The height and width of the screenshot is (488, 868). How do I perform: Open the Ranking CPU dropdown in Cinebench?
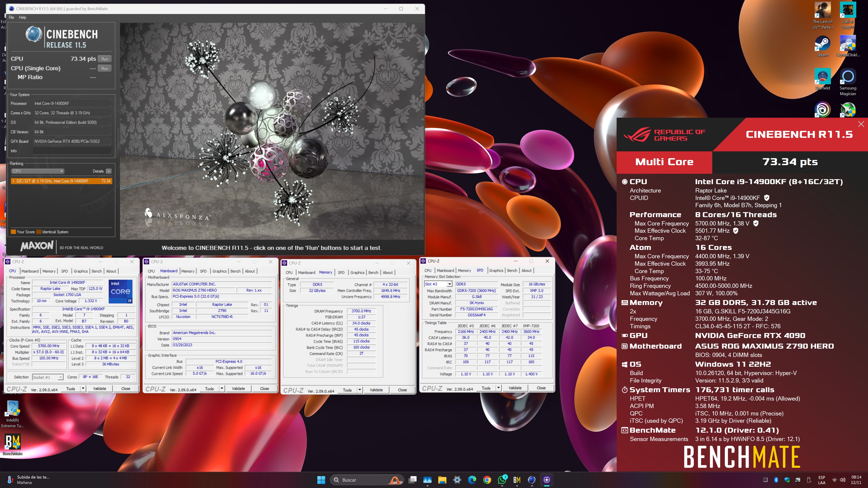[x=38, y=171]
